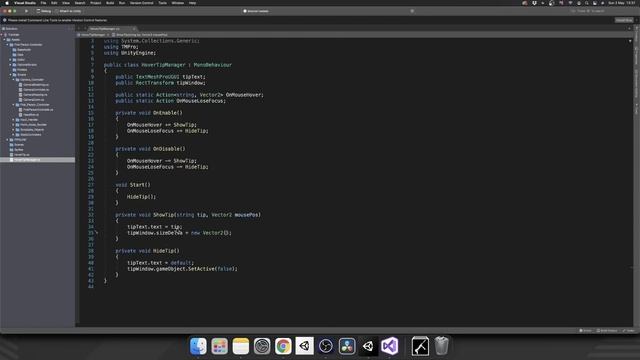
Task: Click the Install Now button
Action: coord(624,20)
